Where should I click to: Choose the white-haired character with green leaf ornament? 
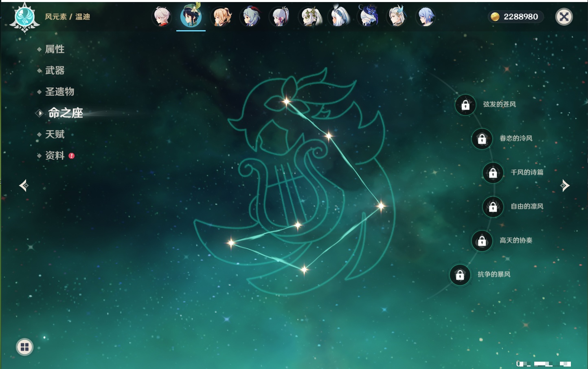310,17
